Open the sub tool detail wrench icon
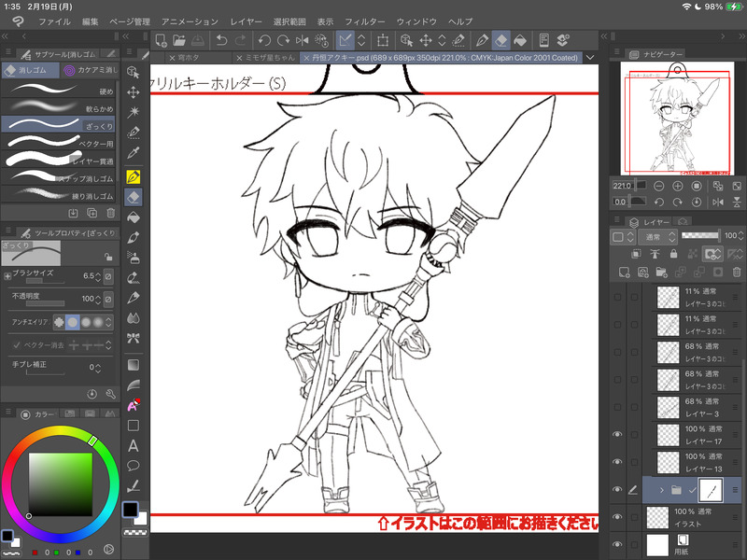The height and width of the screenshot is (560, 747). coord(110,394)
